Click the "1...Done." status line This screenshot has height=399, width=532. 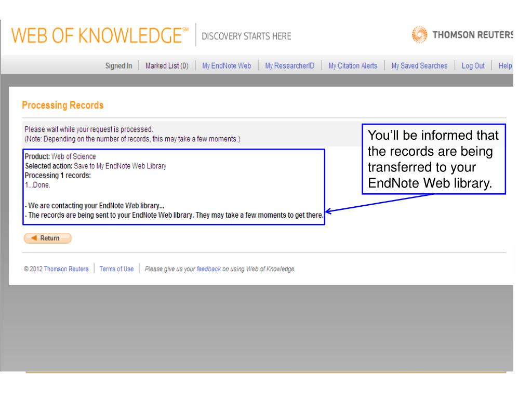click(x=37, y=185)
